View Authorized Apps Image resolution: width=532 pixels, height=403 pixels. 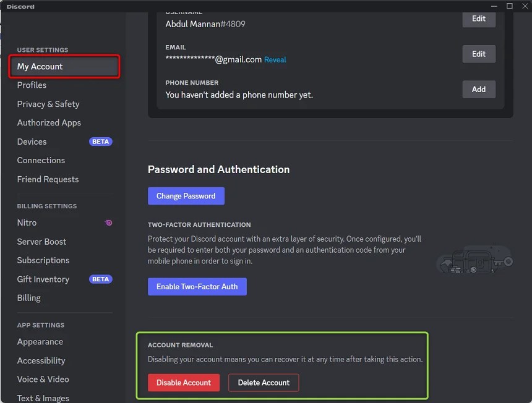pyautogui.click(x=49, y=122)
